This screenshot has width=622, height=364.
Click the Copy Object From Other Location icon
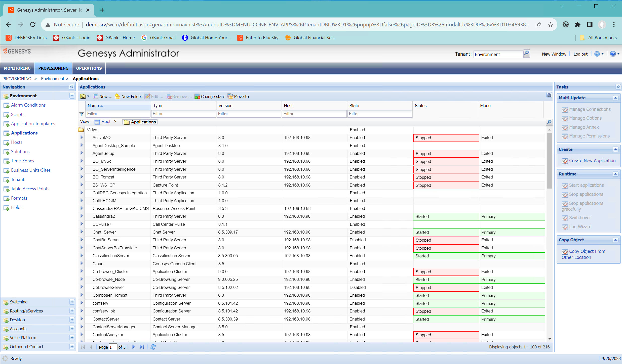[565, 252]
